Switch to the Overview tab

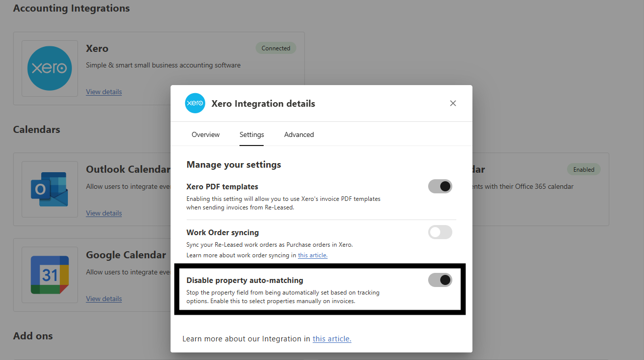205,134
